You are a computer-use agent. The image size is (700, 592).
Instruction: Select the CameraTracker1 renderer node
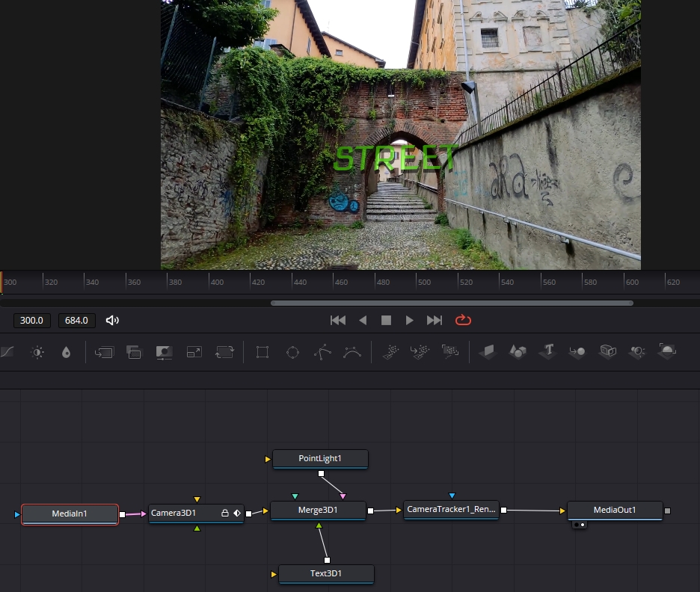(x=451, y=510)
